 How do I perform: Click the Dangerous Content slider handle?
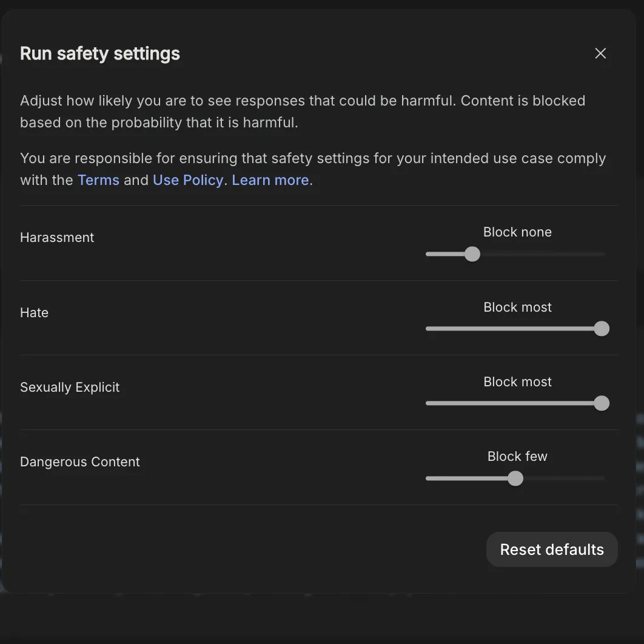[515, 478]
